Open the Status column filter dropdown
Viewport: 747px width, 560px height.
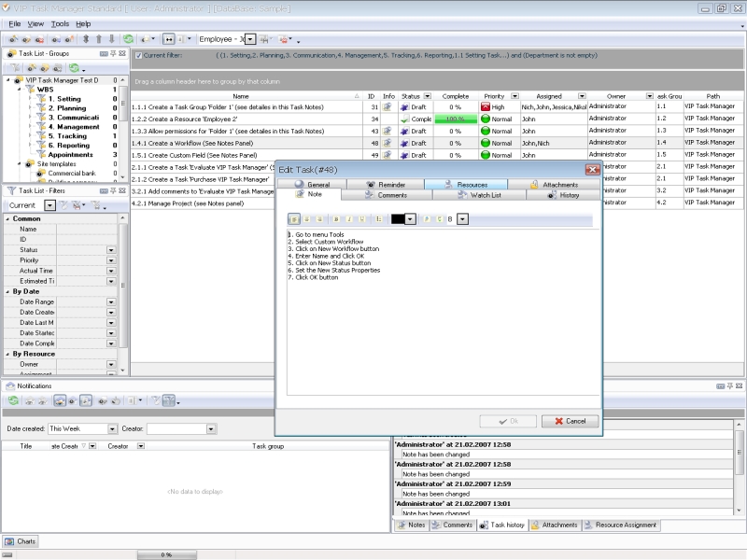click(x=428, y=96)
